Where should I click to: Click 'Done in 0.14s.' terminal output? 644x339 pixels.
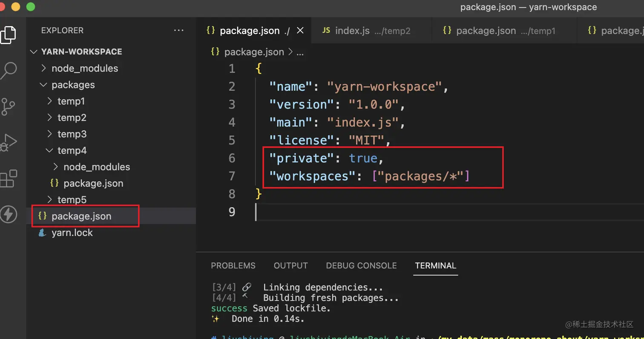click(268, 318)
